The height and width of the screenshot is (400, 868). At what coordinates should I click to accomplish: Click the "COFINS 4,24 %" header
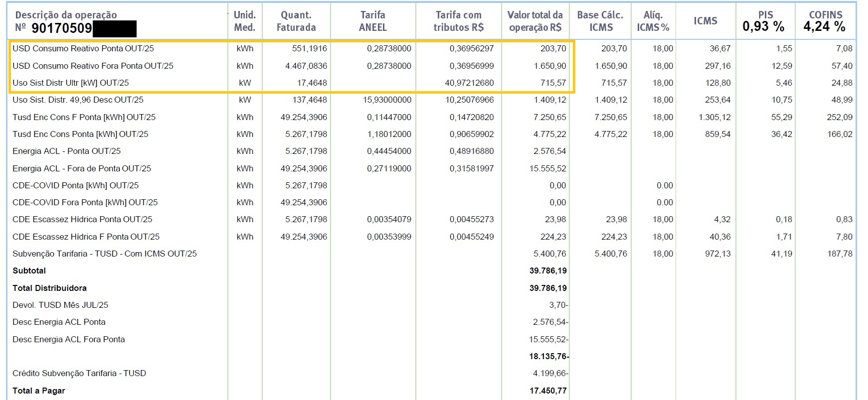point(825,21)
